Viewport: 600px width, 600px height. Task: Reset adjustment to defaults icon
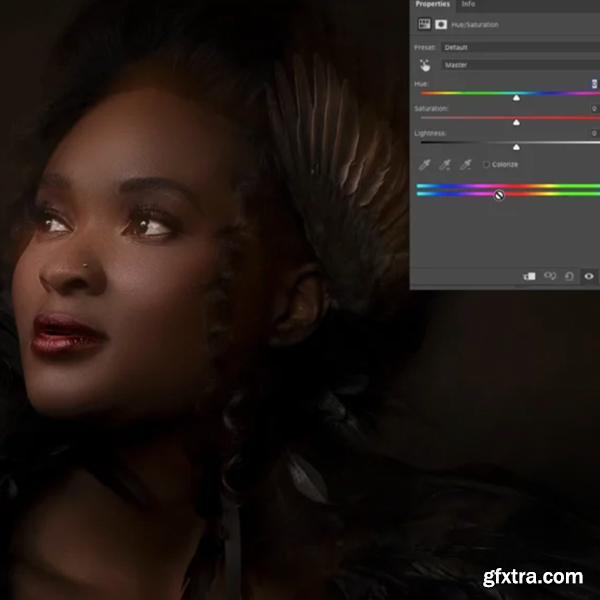(569, 276)
